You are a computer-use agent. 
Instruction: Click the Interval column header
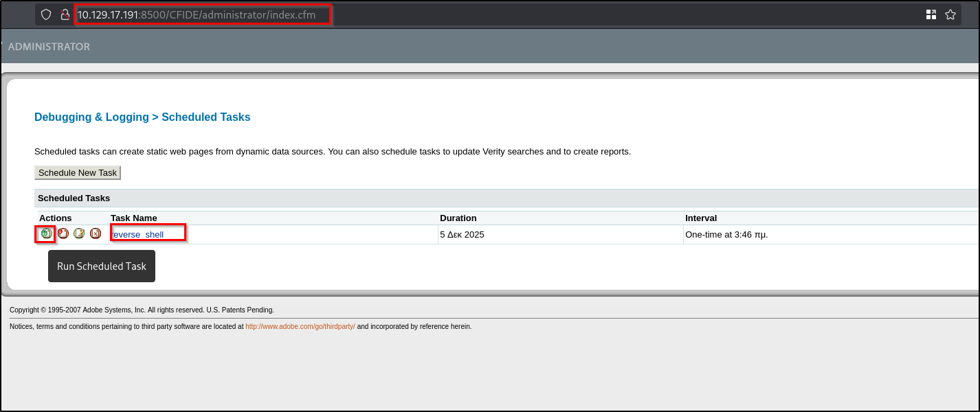pos(701,218)
